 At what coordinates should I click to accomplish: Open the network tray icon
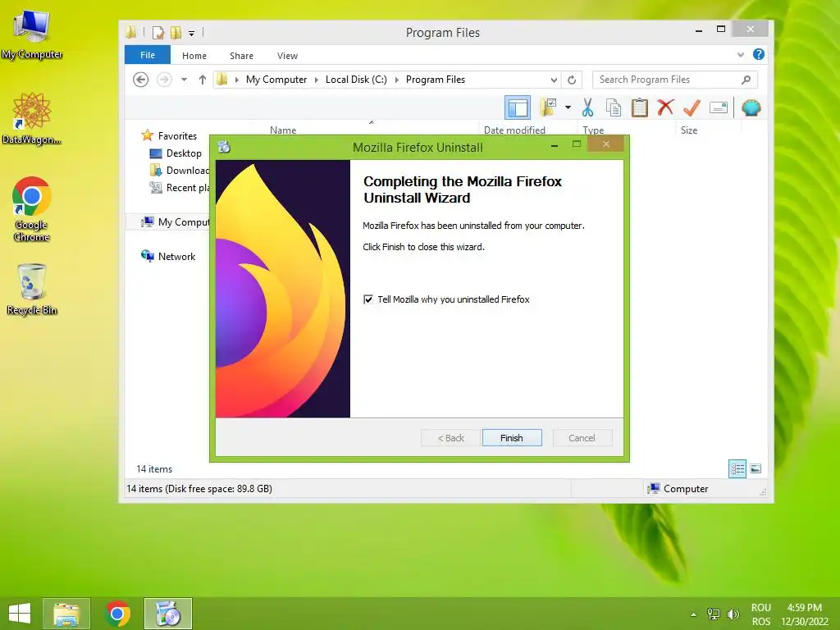(713, 614)
